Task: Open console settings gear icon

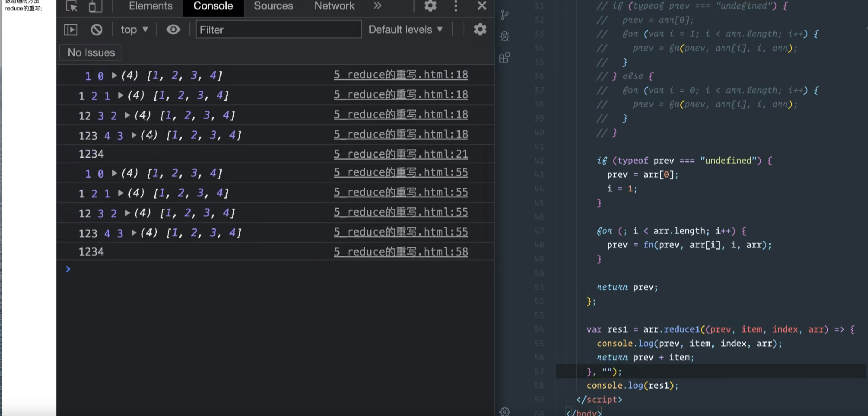Action: pyautogui.click(x=480, y=29)
